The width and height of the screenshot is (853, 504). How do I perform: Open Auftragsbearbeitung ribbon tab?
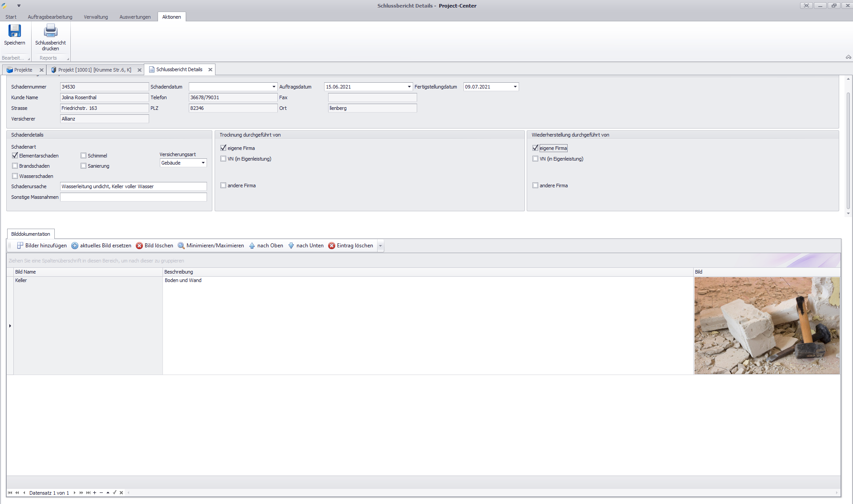50,17
